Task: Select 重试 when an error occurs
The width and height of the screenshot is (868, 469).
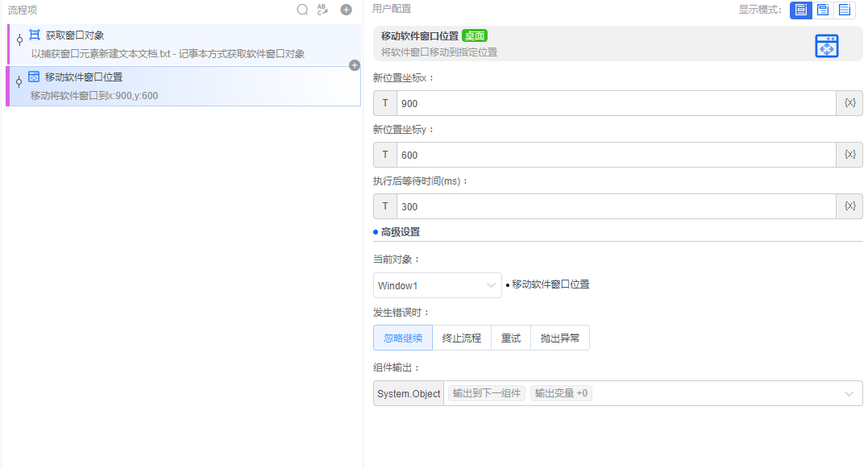Action: click(x=510, y=338)
